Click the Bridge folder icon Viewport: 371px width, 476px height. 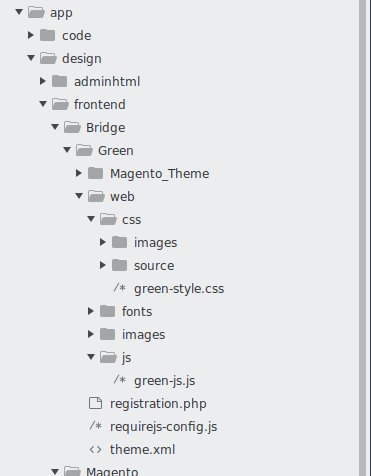coord(72,127)
